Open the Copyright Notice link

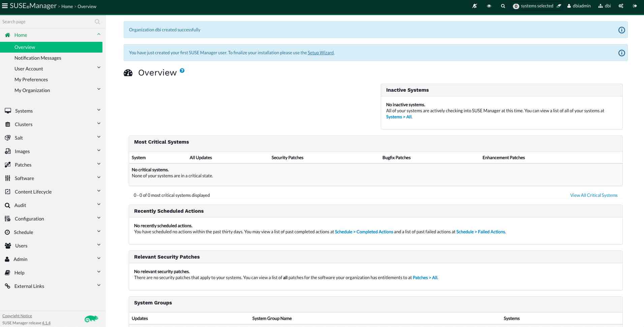[x=17, y=316]
